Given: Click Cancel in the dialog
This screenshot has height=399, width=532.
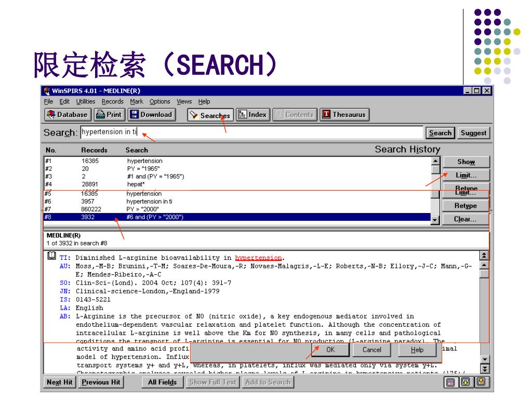Looking at the screenshot, I should pyautogui.click(x=372, y=350).
